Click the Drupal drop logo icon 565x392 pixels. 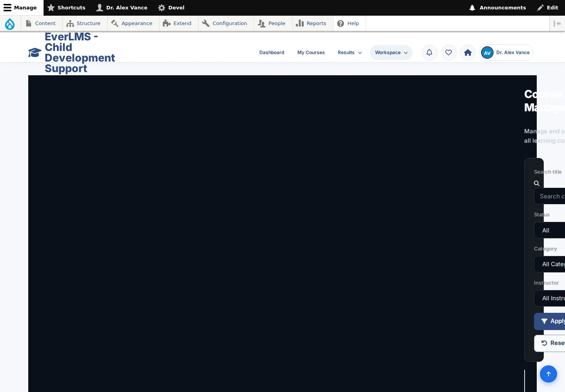pos(10,24)
